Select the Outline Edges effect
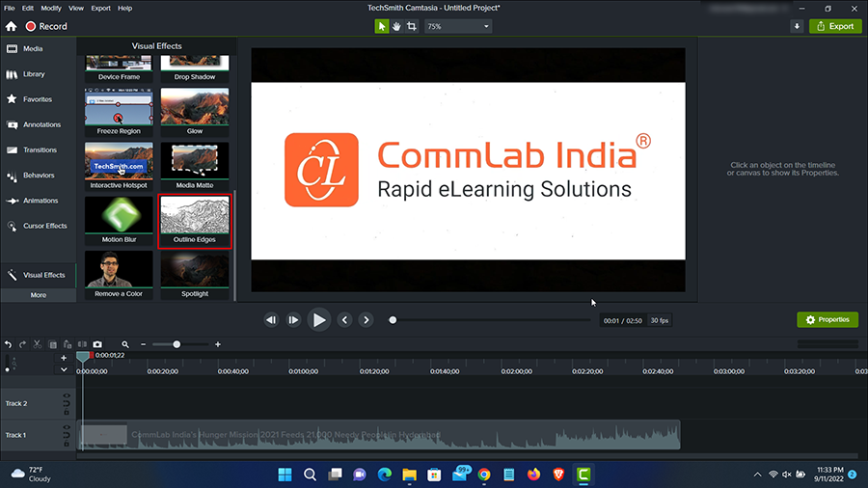 (194, 221)
